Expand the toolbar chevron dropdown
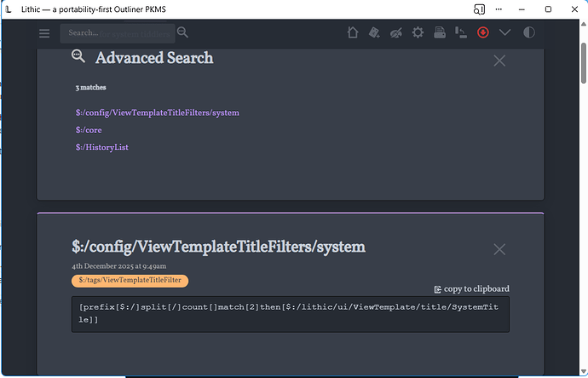588x378 pixels. (505, 33)
